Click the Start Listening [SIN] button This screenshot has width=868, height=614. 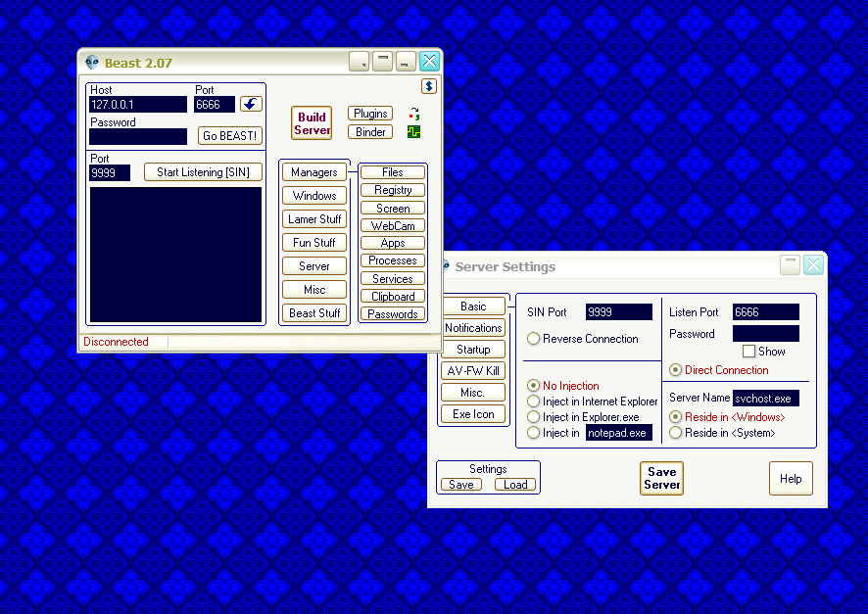click(x=203, y=172)
